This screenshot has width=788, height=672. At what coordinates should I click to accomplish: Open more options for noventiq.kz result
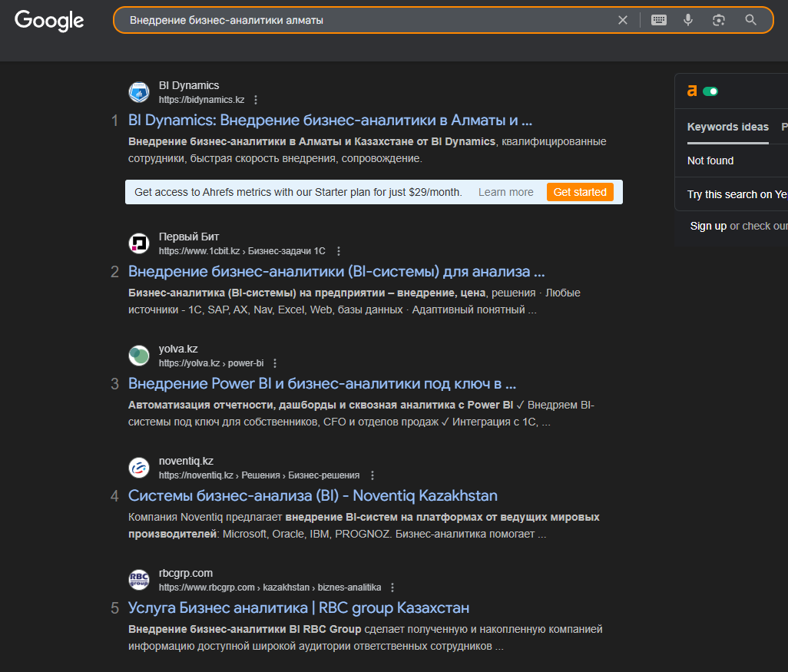point(372,475)
